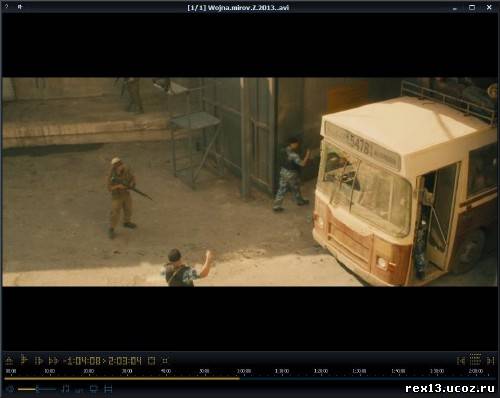Click the fast-forward double-arrow button
Screen dimensions: 500x398
click(x=53, y=361)
